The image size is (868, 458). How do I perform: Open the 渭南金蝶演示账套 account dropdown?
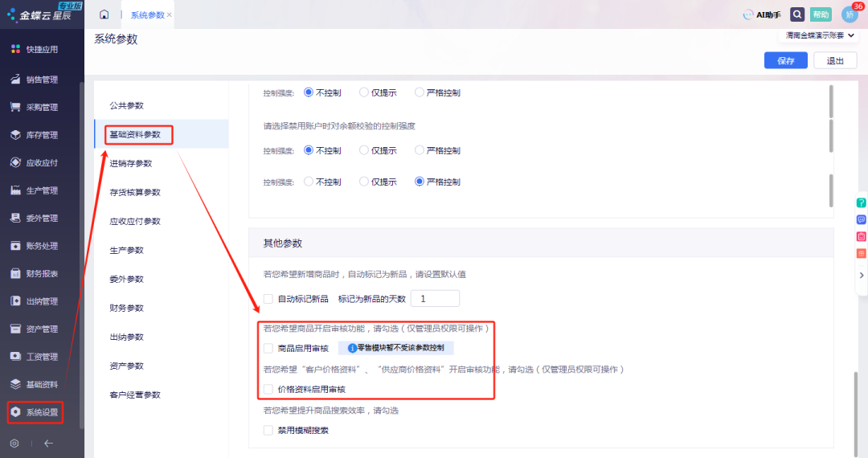820,35
